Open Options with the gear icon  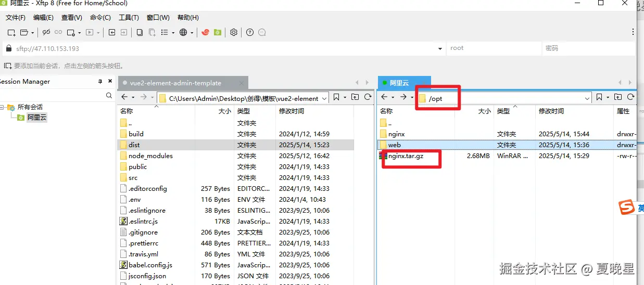pos(234,32)
